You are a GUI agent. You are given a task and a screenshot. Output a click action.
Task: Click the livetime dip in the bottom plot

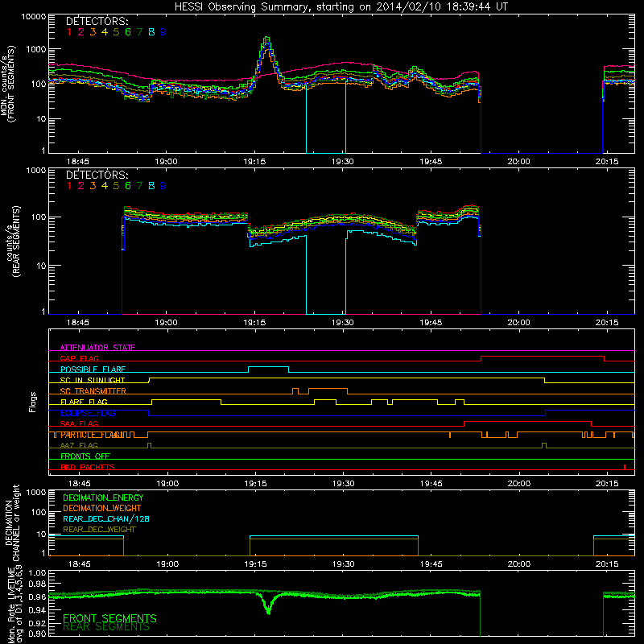(269, 608)
